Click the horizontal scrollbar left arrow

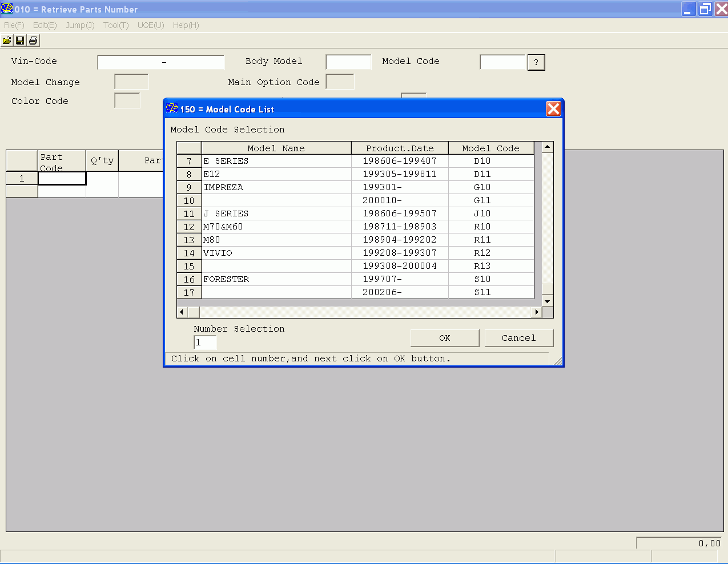[x=182, y=312]
